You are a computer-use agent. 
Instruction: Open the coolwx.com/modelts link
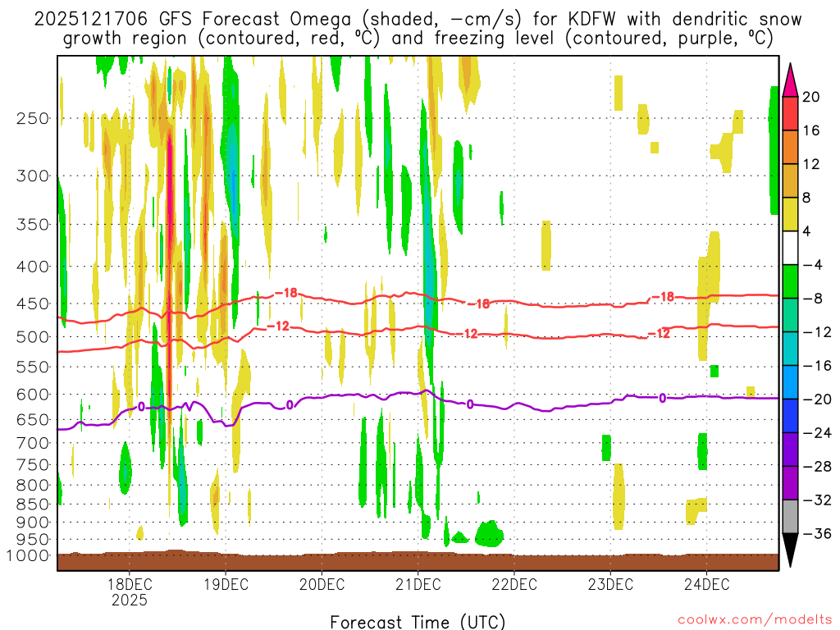[749, 619]
